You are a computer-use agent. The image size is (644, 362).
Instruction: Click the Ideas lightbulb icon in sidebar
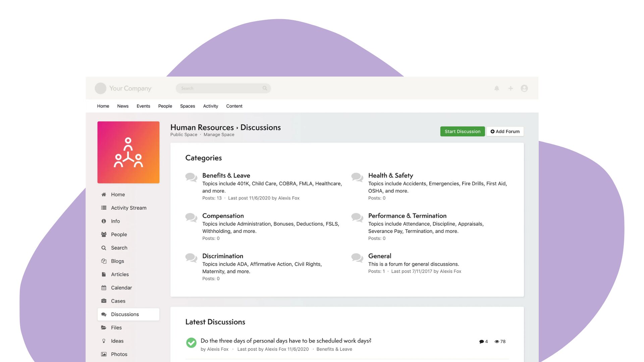104,341
